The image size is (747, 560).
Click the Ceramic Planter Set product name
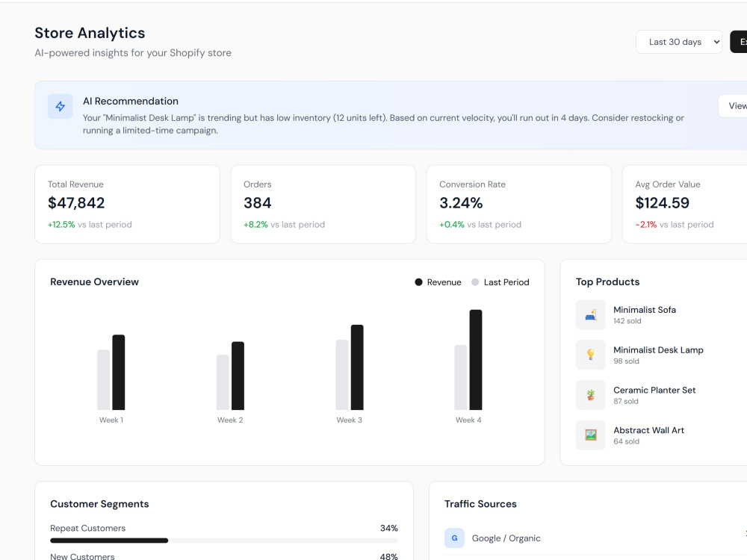pos(654,390)
